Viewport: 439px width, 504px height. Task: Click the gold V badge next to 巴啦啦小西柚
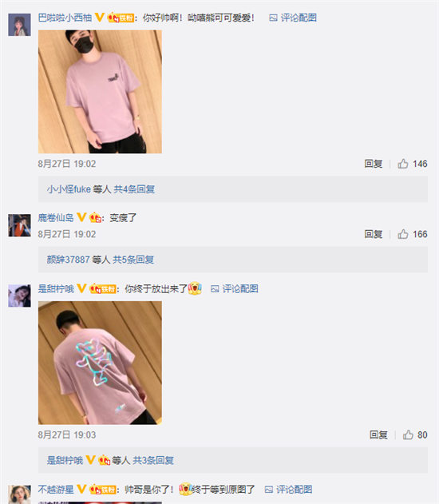coord(100,18)
